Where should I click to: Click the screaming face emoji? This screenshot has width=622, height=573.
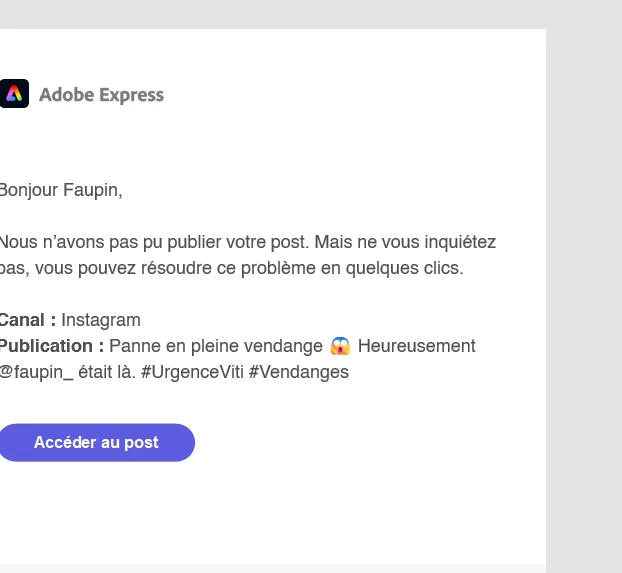coord(340,346)
